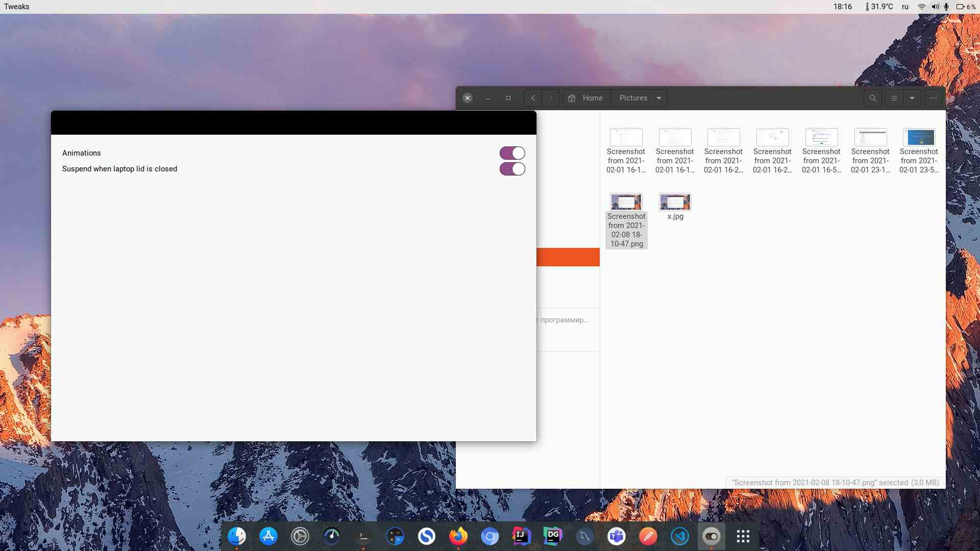
Task: Open view options dropdown in Files
Action: (912, 98)
